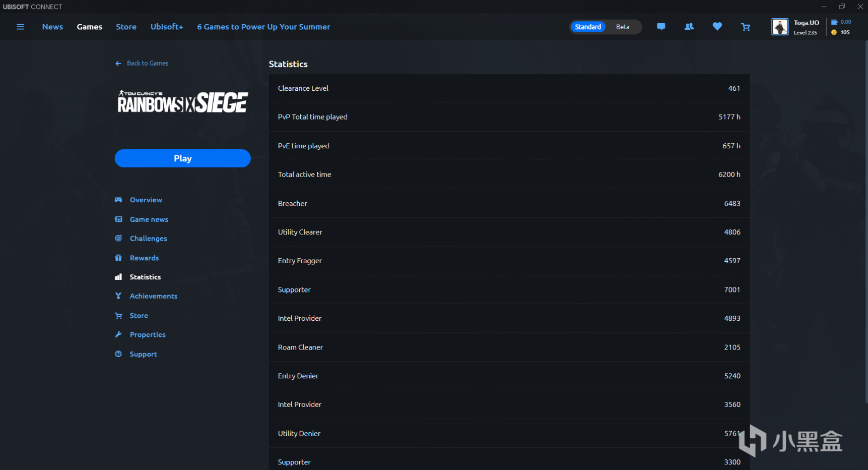The image size is (868, 470).
Task: Select the Utility Clearer label
Action: [x=300, y=232]
